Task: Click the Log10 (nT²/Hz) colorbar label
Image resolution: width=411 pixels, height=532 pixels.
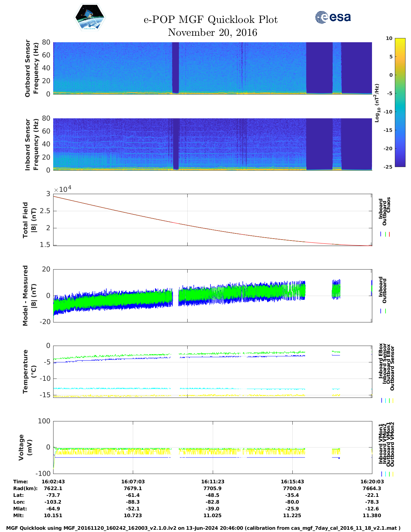Action: [x=377, y=103]
